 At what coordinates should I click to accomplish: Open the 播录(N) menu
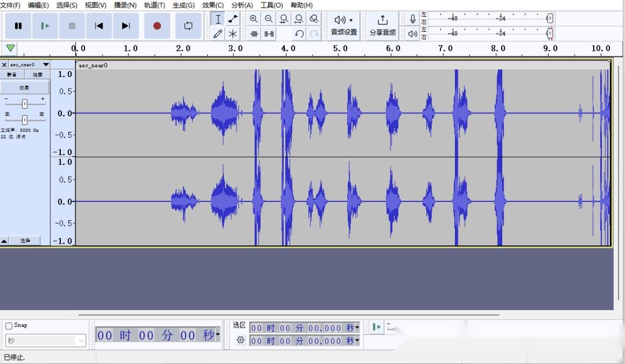pyautogui.click(x=125, y=5)
